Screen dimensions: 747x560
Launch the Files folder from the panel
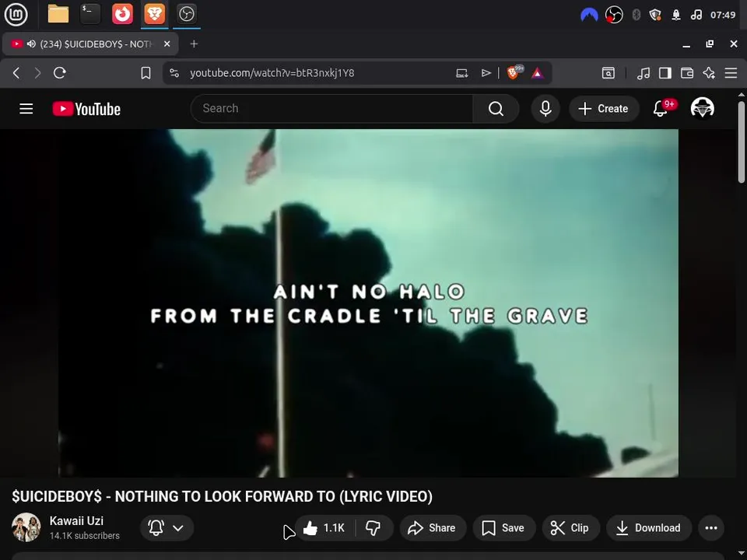click(x=58, y=14)
